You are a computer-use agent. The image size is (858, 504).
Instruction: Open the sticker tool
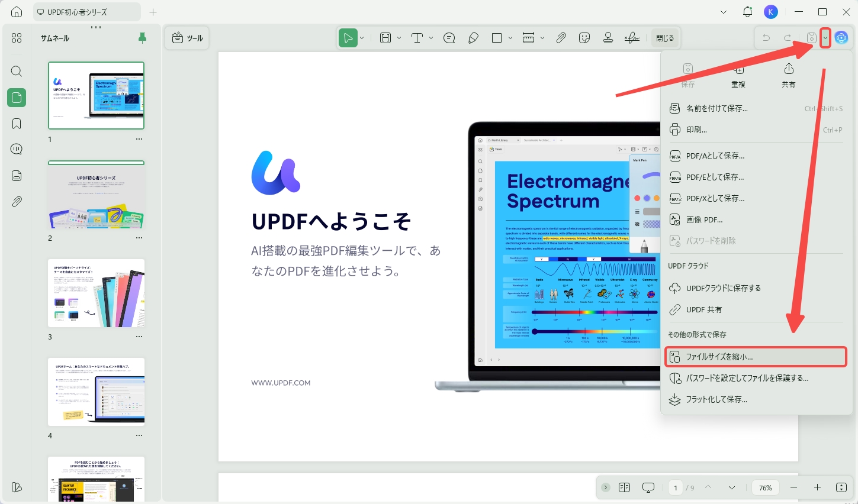[584, 38]
